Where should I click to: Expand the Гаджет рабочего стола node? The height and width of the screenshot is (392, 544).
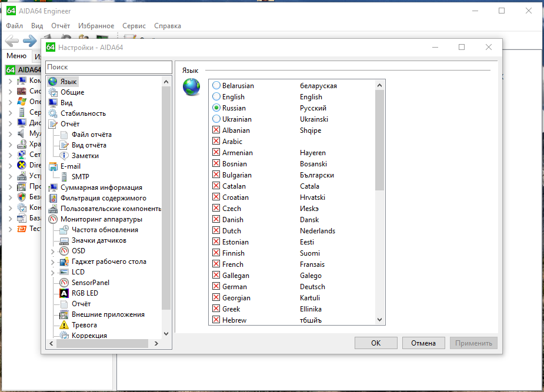53,262
